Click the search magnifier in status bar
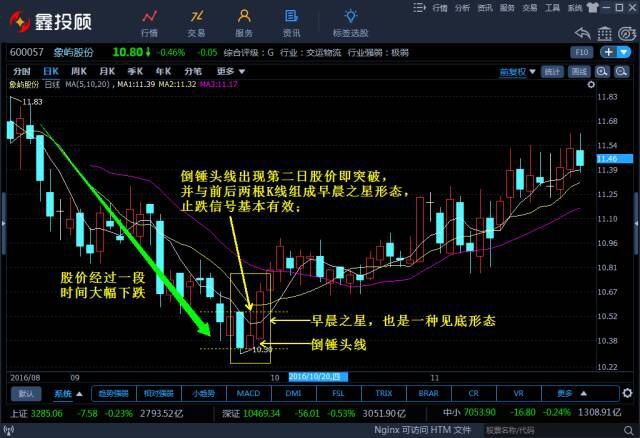 (x=629, y=430)
